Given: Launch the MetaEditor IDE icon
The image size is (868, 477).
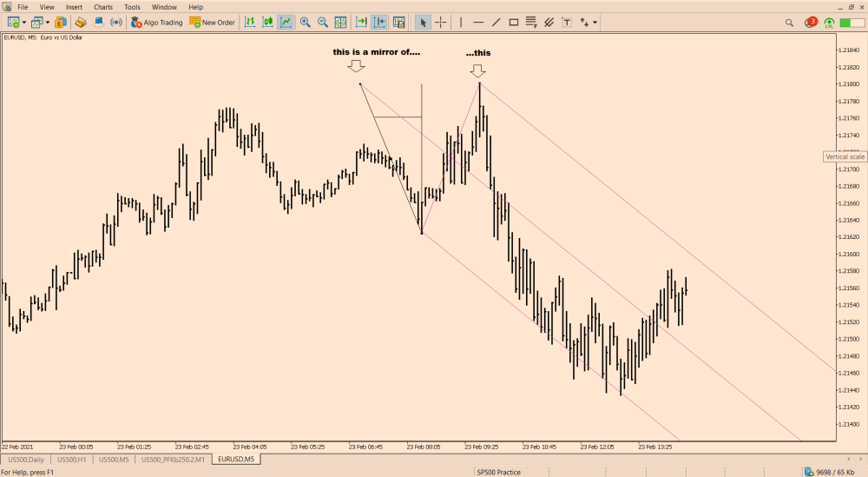Looking at the screenshot, I should (81, 23).
